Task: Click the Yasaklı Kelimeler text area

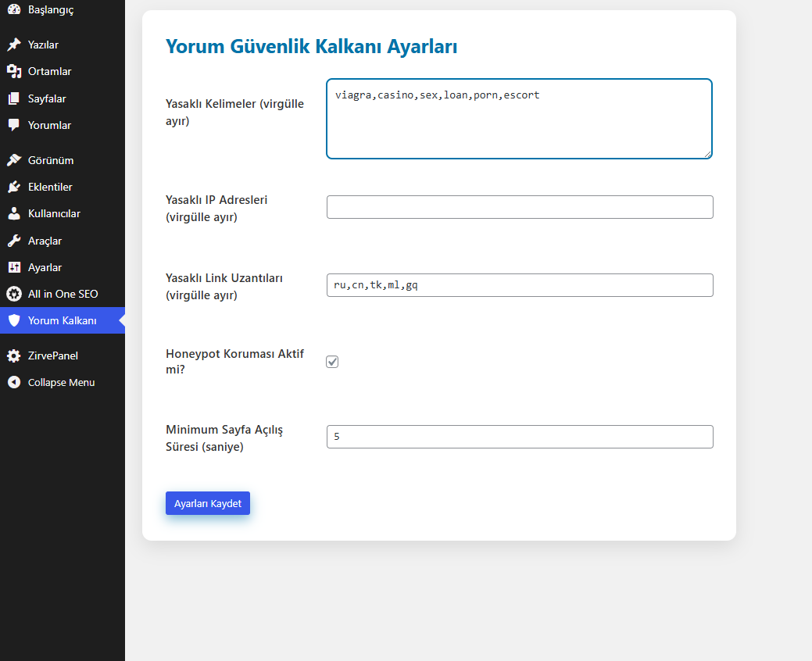Action: coord(519,118)
